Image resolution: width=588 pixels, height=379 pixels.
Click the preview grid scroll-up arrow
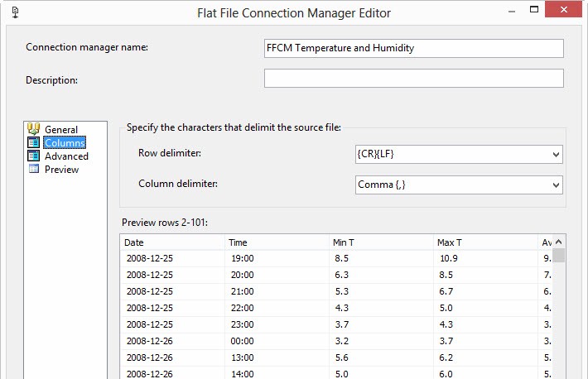[x=559, y=242]
